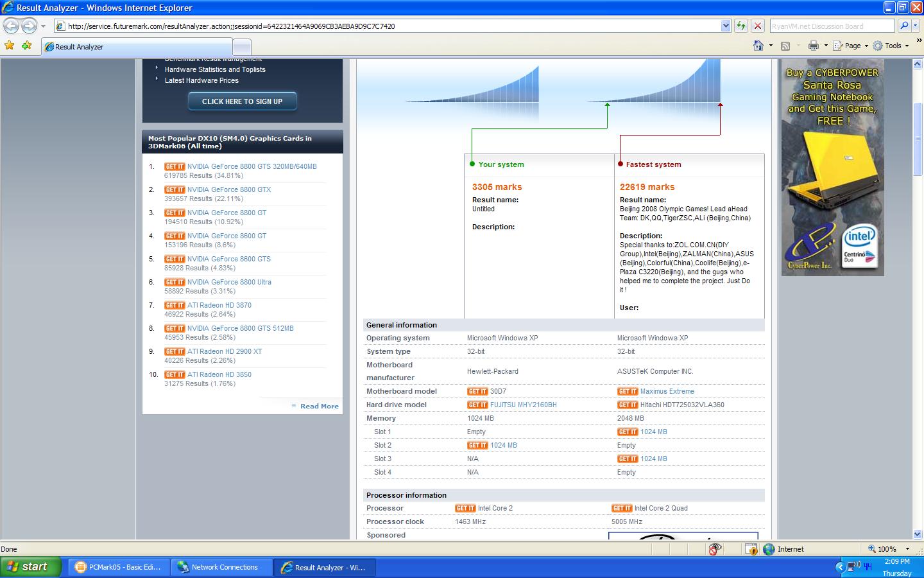924x578 pixels.
Task: Click the RyanVM.net search box
Action: pyautogui.click(x=832, y=26)
